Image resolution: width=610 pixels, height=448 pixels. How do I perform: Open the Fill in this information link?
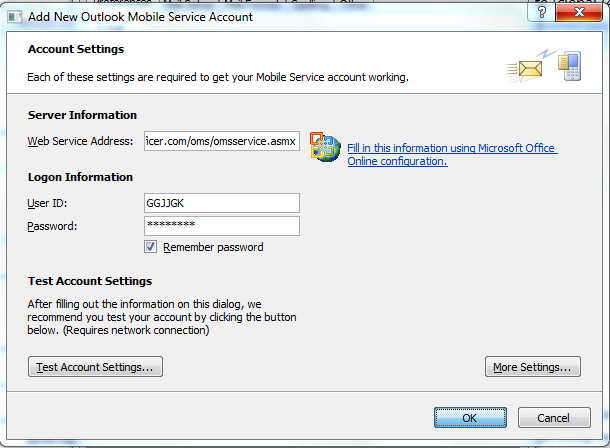pyautogui.click(x=452, y=154)
